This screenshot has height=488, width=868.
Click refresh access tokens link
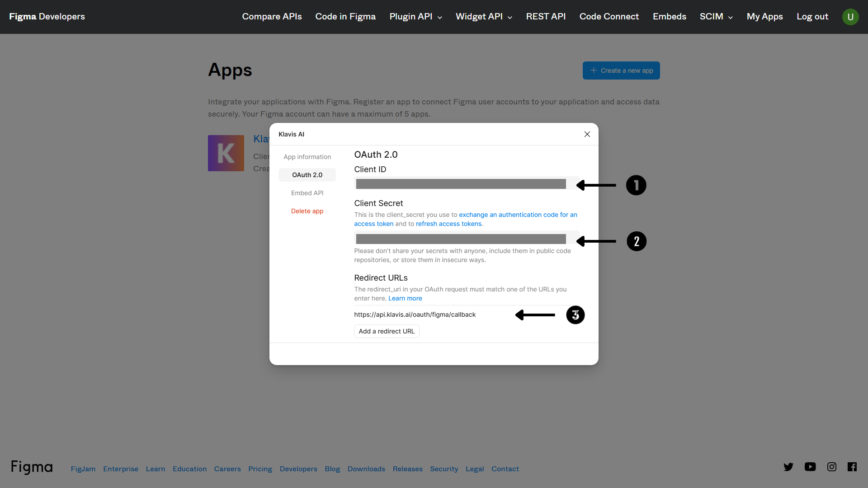click(x=448, y=224)
